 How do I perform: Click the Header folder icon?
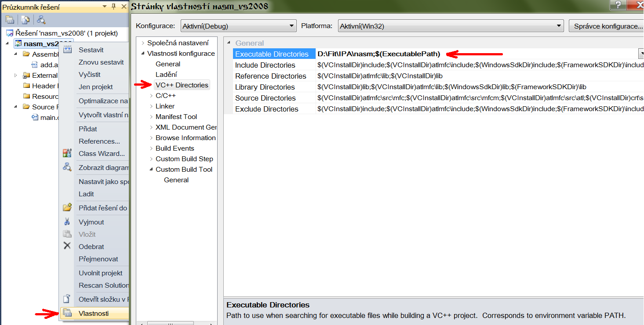26,86
